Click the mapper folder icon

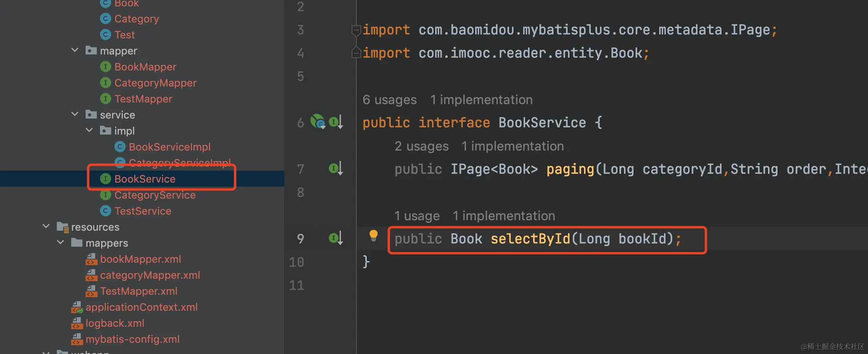point(91,50)
